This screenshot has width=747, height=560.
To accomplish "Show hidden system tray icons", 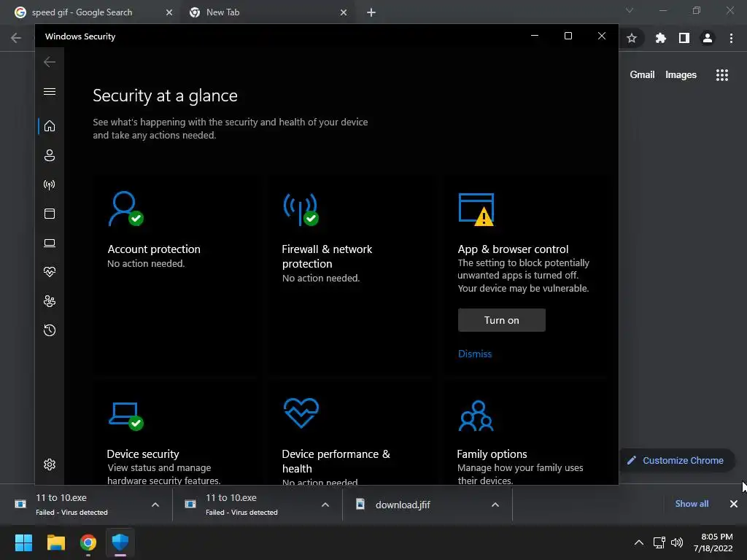I will [x=639, y=542].
